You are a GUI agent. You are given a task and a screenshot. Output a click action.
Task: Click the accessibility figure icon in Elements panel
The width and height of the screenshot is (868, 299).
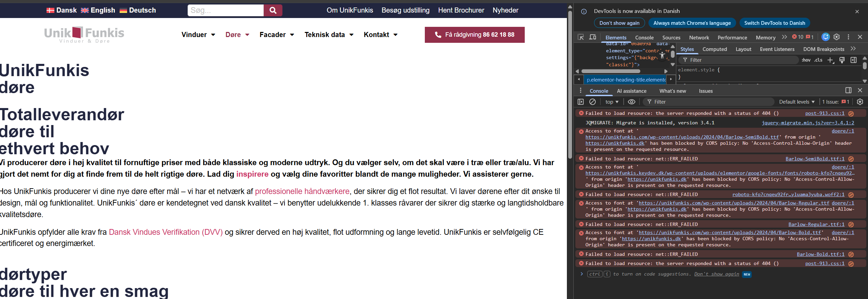pyautogui.click(x=662, y=55)
